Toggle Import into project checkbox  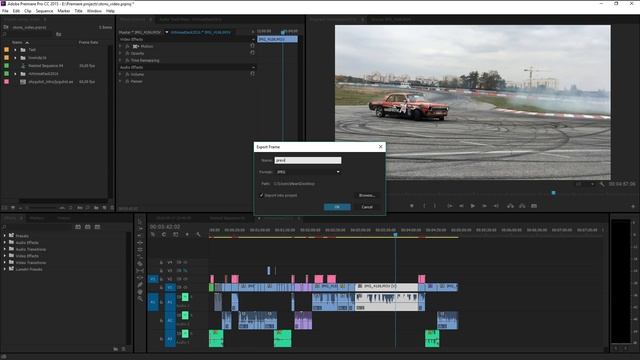(261, 196)
